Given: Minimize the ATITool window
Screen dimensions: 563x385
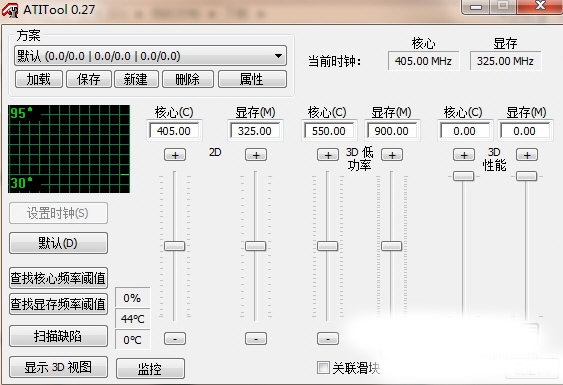Looking at the screenshot, I should 476,6.
